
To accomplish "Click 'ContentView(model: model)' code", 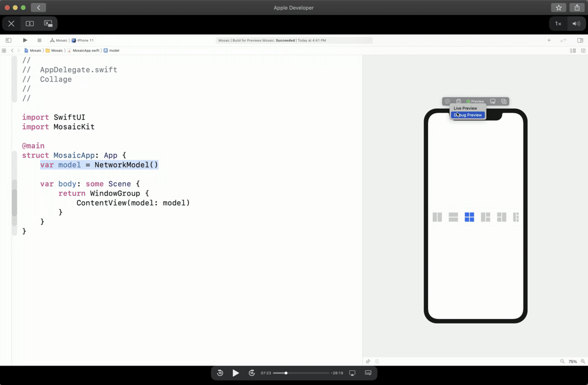I will pos(133,203).
